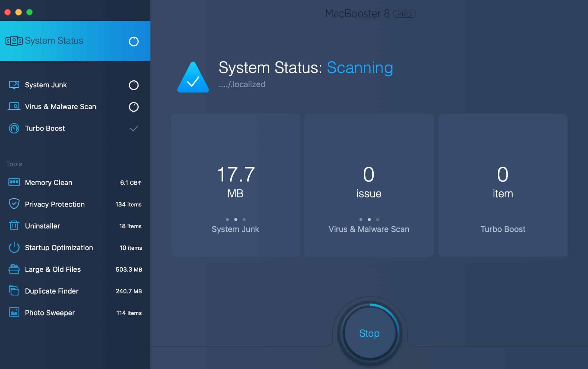
Task: Click the Large & Old Files drawer icon
Action: 14,269
